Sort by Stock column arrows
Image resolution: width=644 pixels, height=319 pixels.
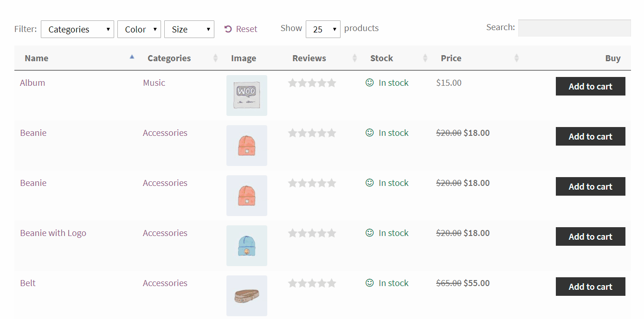tap(425, 58)
